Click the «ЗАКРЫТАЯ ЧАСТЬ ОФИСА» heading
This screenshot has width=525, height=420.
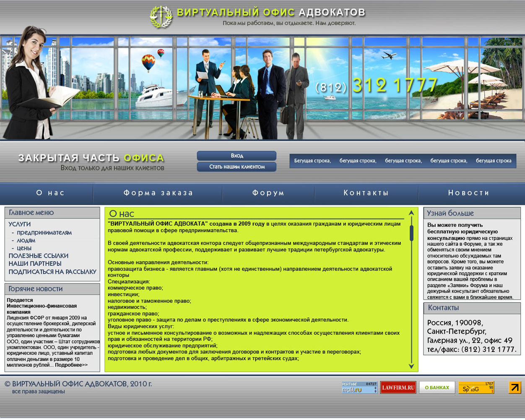click(91, 158)
